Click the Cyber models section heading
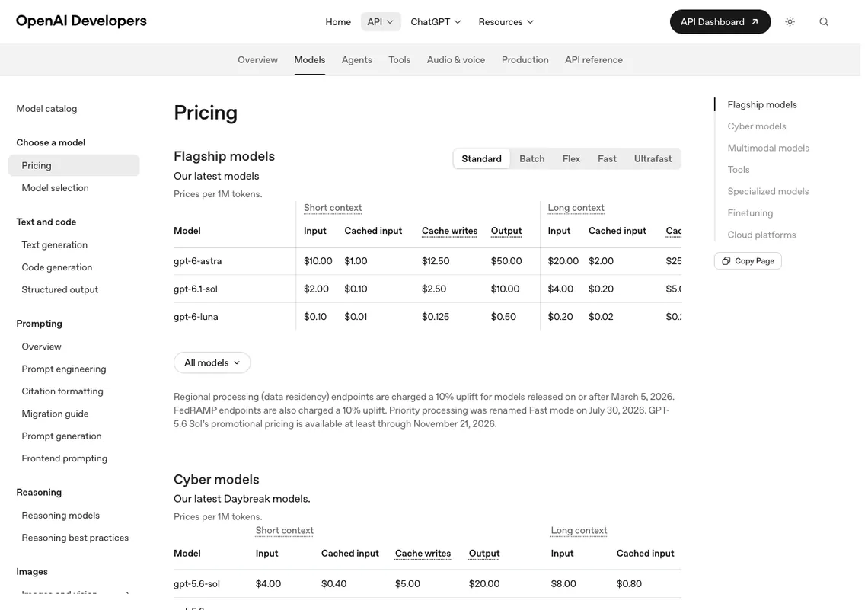 tap(216, 479)
